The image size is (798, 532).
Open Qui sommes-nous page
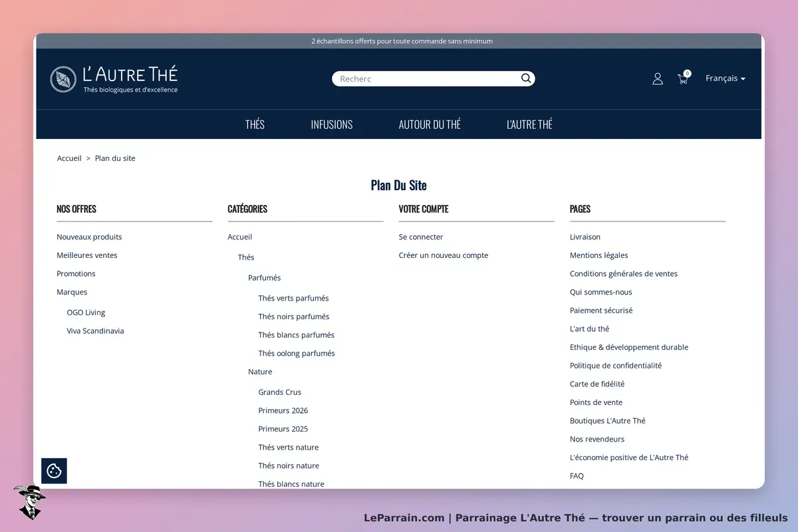(601, 292)
